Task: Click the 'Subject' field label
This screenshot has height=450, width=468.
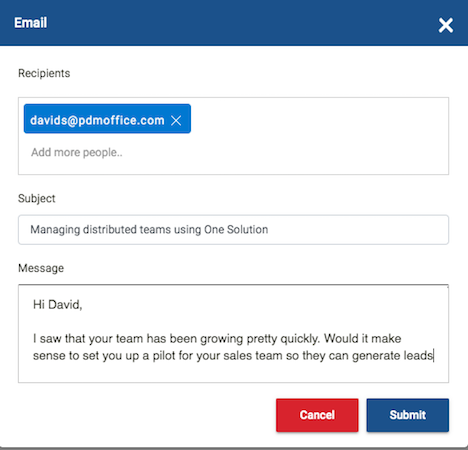Action: point(37,198)
